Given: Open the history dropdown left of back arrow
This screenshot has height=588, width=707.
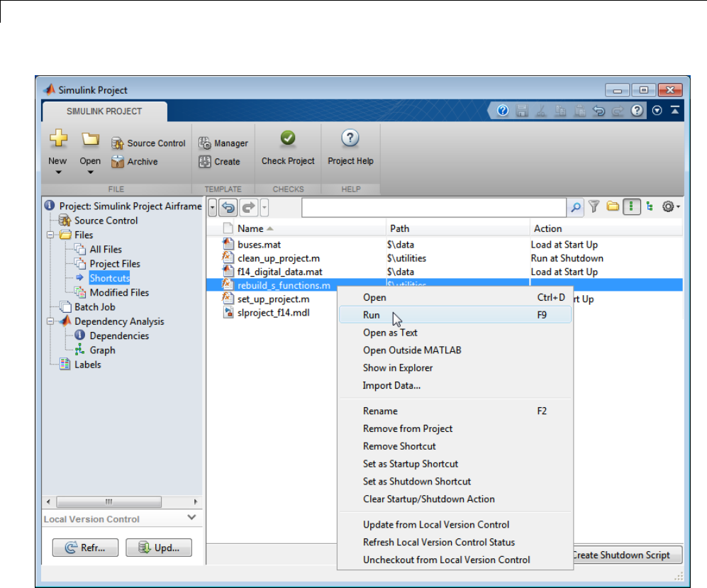Looking at the screenshot, I should tap(212, 207).
